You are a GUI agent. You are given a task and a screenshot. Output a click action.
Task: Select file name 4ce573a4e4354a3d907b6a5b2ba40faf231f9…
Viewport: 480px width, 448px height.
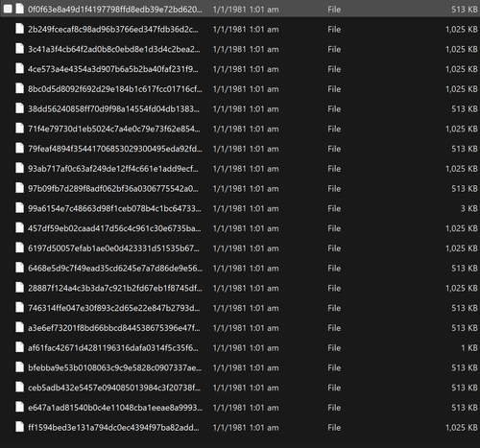click(x=113, y=69)
